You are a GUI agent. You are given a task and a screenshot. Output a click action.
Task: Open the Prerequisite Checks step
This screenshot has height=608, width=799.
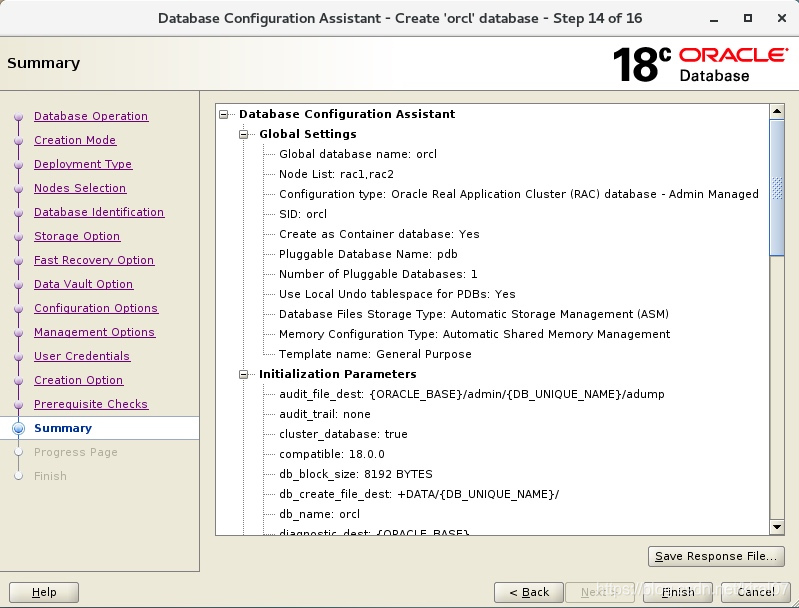(x=91, y=404)
